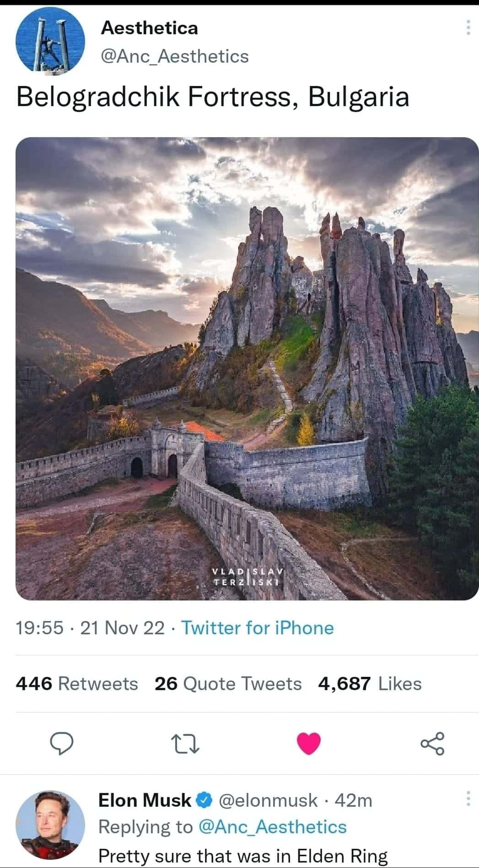Click the blue verified badge next to Elon Musk
The width and height of the screenshot is (479, 868).
pos(205,800)
